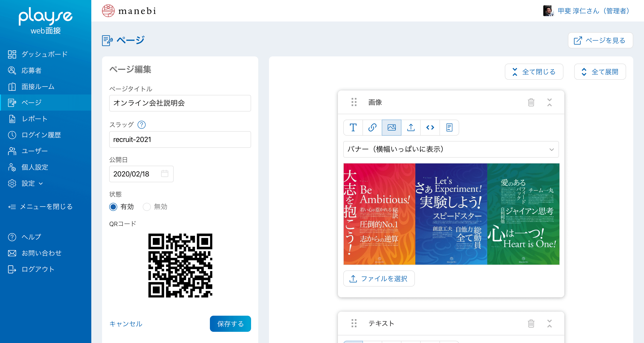
Task: Focus the スラッグ input with recruit-2021
Action: (x=180, y=140)
